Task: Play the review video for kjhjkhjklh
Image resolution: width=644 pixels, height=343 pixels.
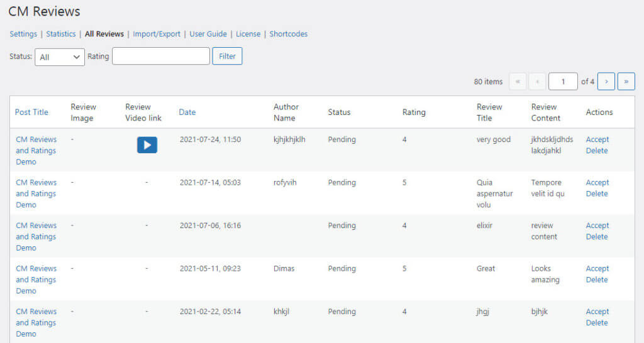Action: (x=147, y=145)
